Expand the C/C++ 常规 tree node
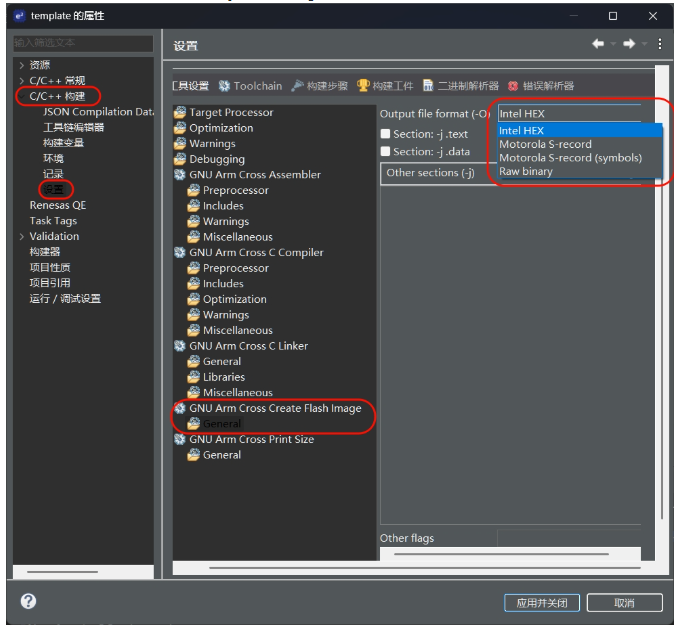The image size is (677, 629). [22, 81]
